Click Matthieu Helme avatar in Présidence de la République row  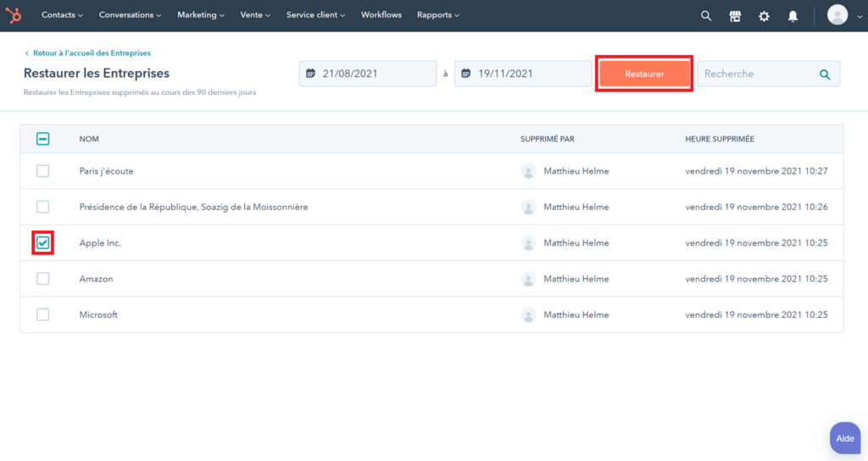[528, 207]
